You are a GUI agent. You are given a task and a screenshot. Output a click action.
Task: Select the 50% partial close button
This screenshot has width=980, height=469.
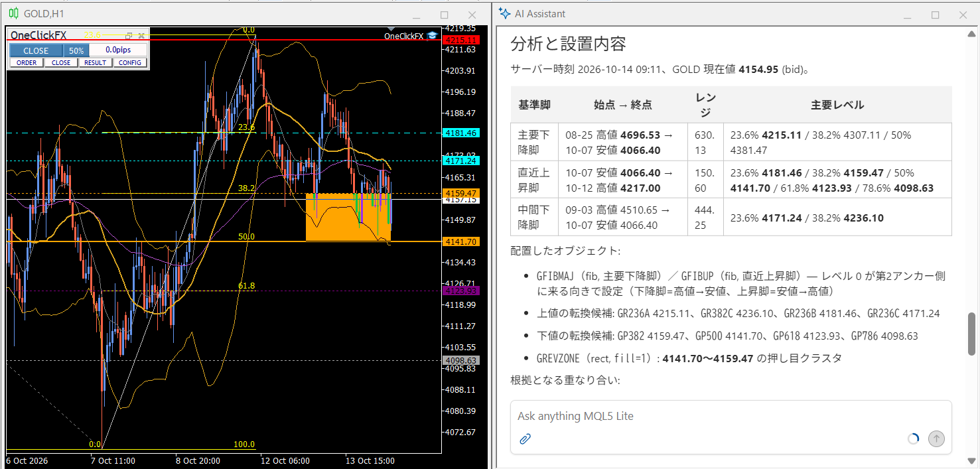[76, 50]
